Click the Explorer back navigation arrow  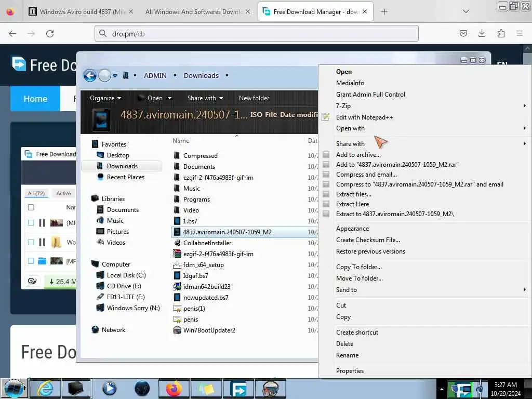pyautogui.click(x=90, y=75)
